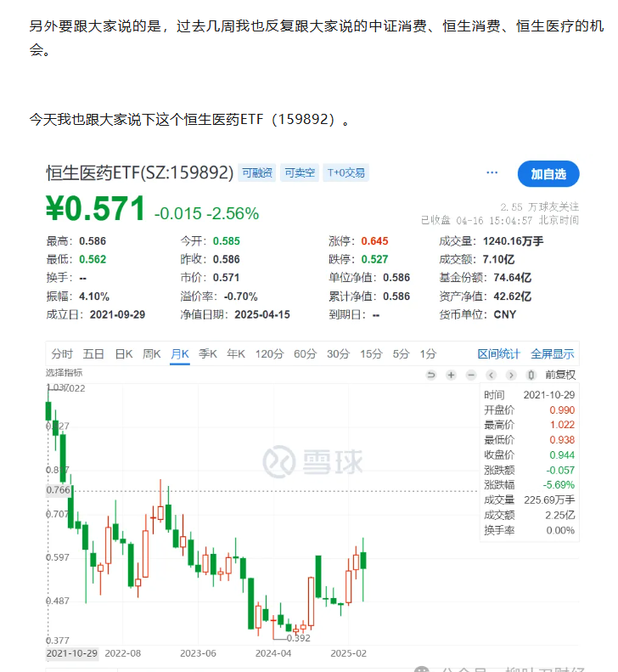This screenshot has width=618, height=672.
Task: Click the 跌停 value 0.527
Action: coord(374,260)
